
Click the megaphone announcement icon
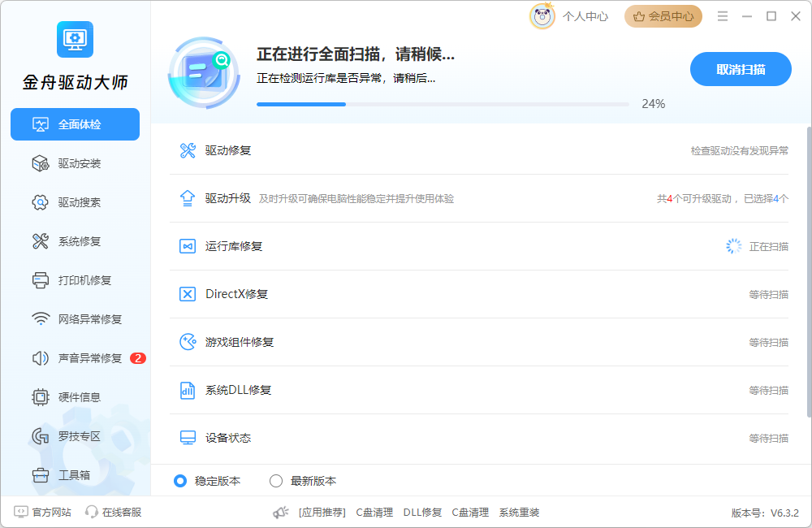[x=281, y=513]
